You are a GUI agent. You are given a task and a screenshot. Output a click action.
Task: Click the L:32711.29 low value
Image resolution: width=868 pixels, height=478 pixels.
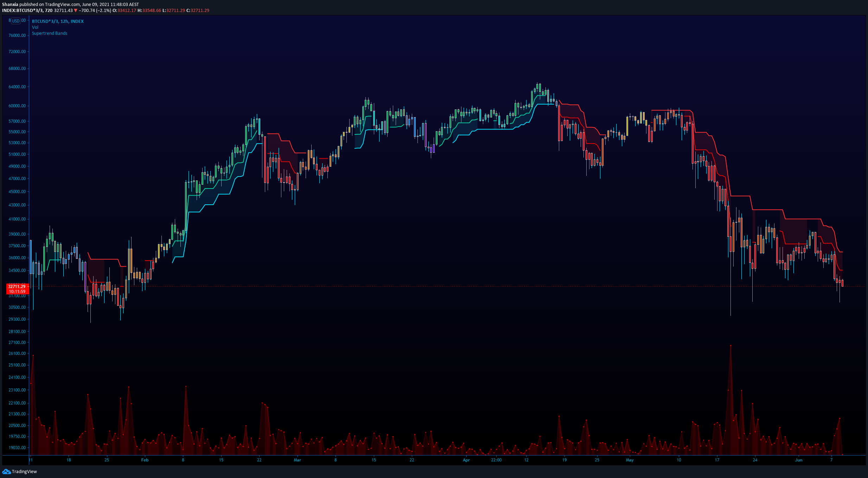click(x=174, y=11)
